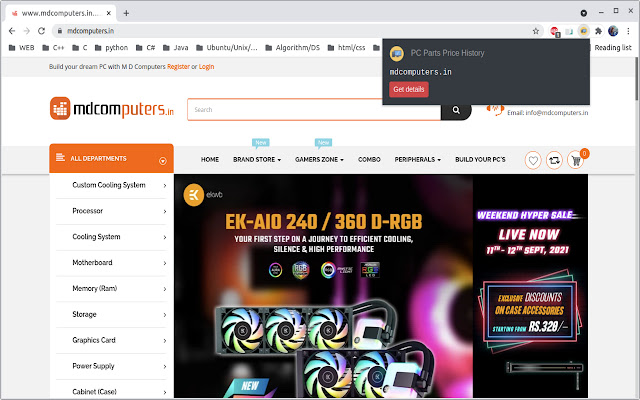Open the Chrome profile avatar
Image resolution: width=640 pixels, height=400 pixels.
(x=613, y=31)
